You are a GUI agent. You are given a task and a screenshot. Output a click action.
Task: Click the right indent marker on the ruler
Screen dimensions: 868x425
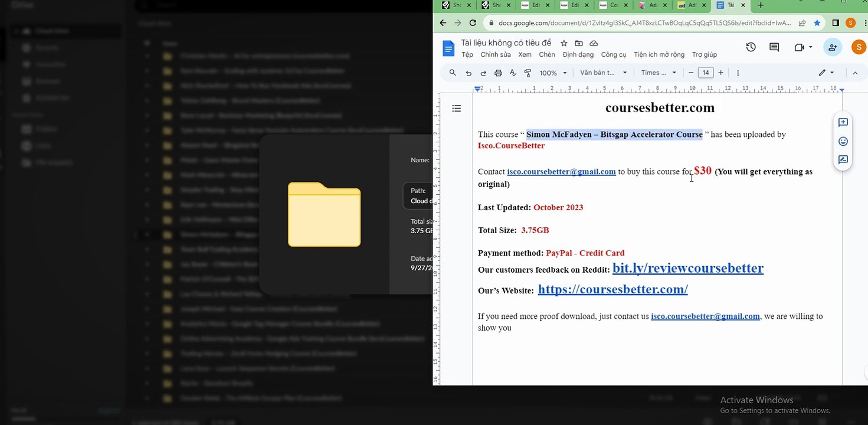(x=841, y=90)
